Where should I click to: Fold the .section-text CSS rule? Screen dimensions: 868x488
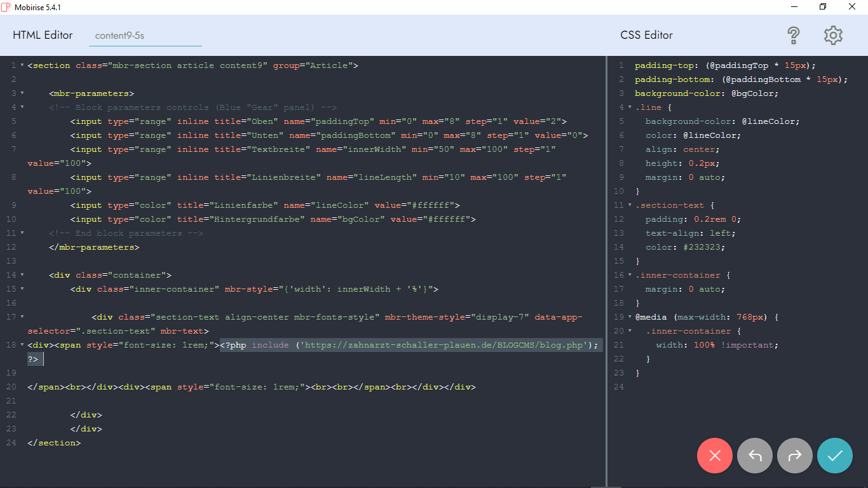(630, 205)
